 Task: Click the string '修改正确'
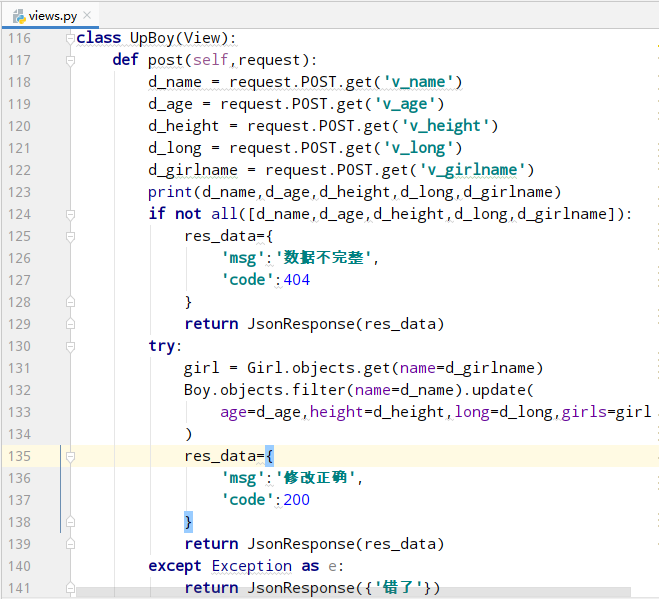click(315, 478)
